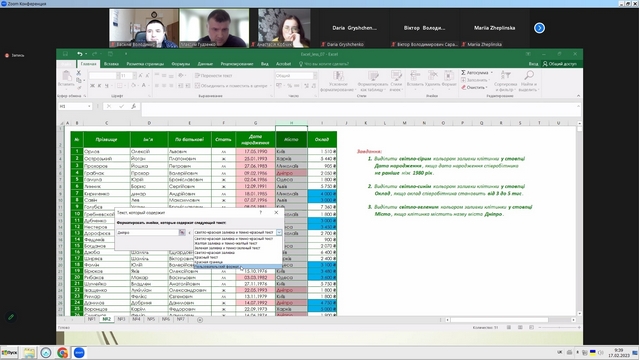Choose Желтая заливка и темно-желтый текст option

pos(226,243)
